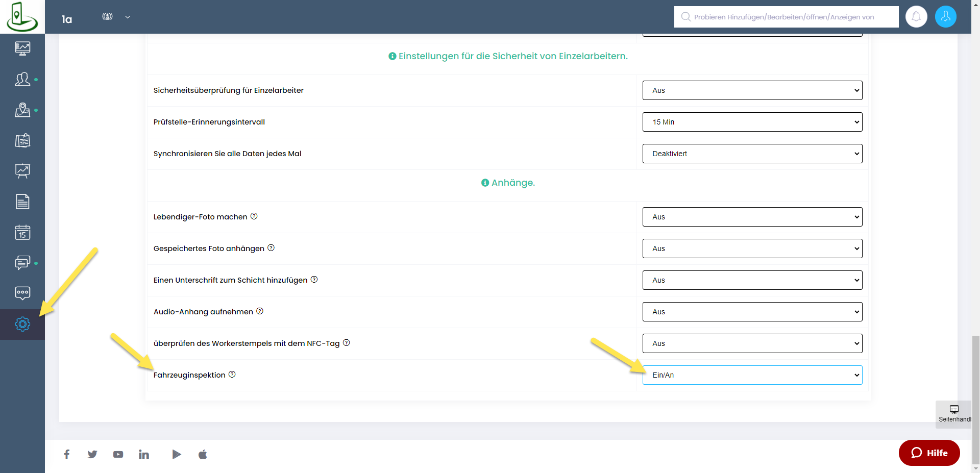Image resolution: width=980 pixels, height=473 pixels.
Task: Click the LinkedIn icon in footer
Action: (x=144, y=454)
